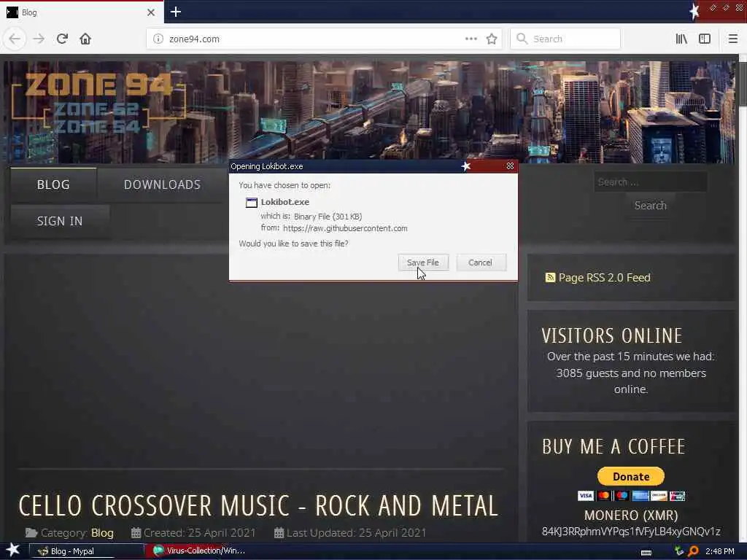The height and width of the screenshot is (560, 747).
Task: Open page actions three-dot menu
Action: (471, 39)
